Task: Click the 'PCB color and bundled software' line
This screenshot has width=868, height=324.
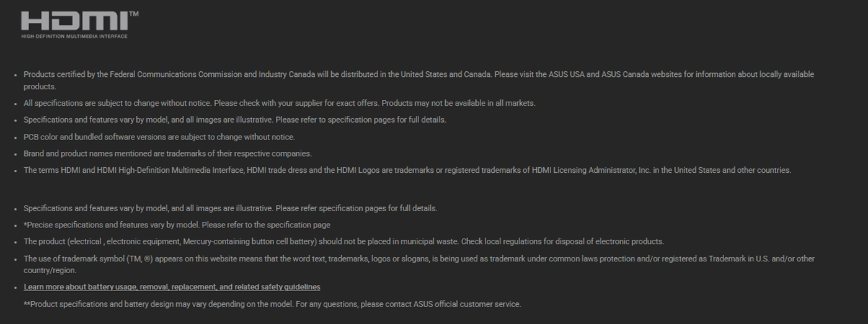Action: coord(159,137)
